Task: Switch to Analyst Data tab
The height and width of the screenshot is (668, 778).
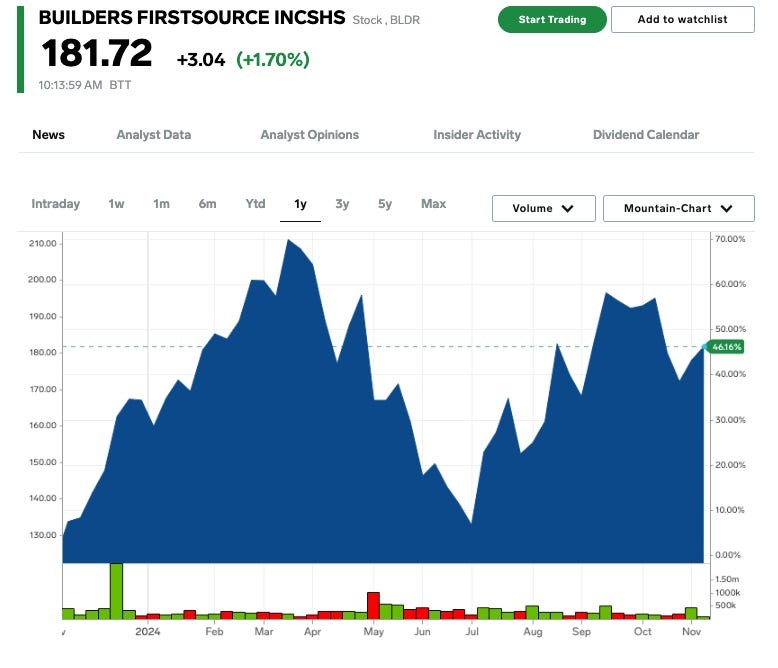Action: coord(153,135)
